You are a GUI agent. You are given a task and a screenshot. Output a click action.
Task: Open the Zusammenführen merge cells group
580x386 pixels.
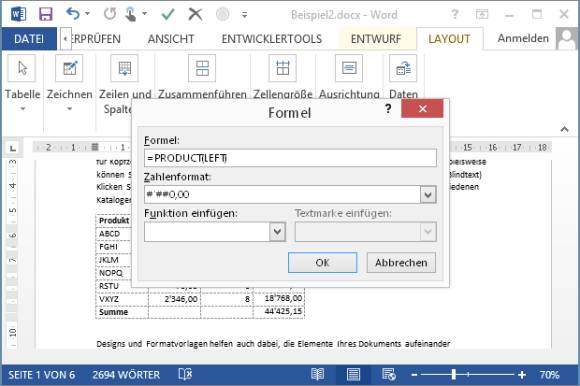pyautogui.click(x=202, y=68)
